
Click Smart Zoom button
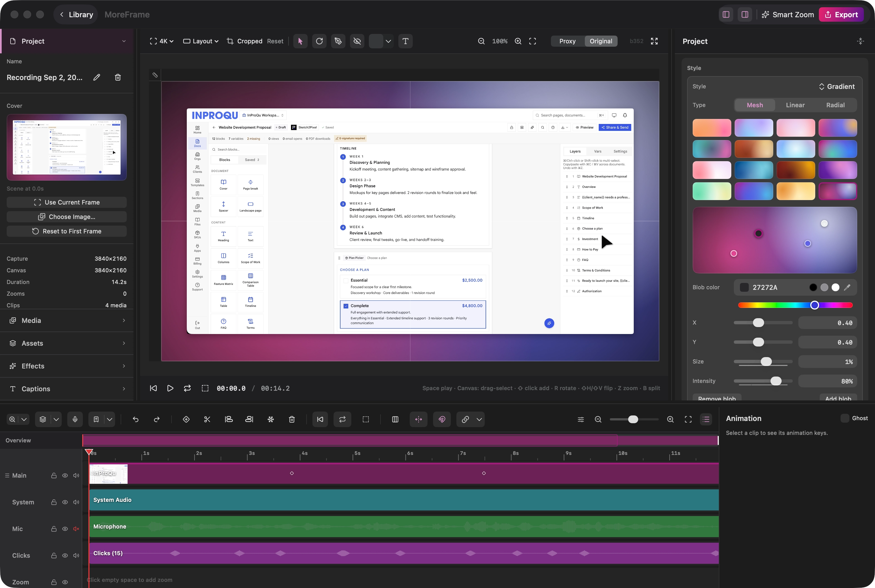coord(788,15)
